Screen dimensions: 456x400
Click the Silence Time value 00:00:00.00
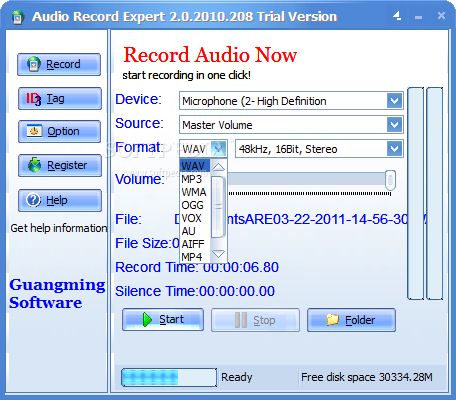click(237, 291)
